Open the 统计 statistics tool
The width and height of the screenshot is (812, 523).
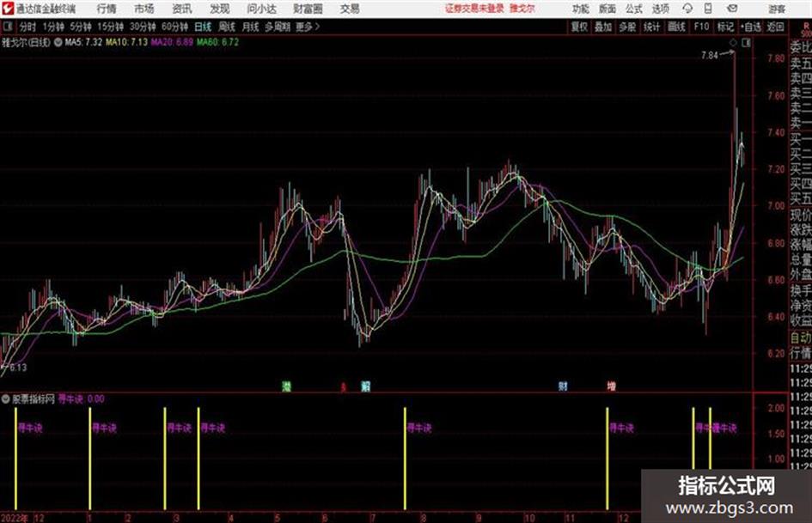click(x=651, y=27)
